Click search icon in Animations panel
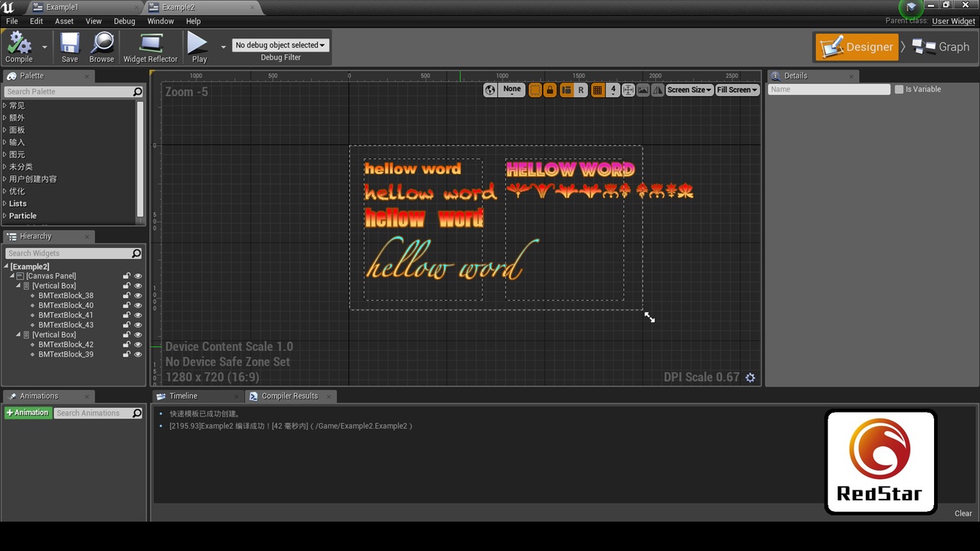Image resolution: width=980 pixels, height=551 pixels. [x=137, y=413]
